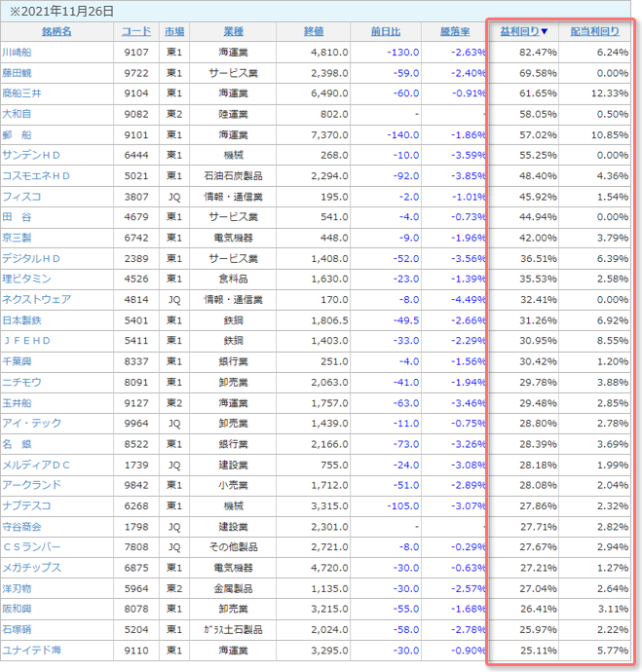642x672 pixels.
Task: Open the 理ビタミン stock link
Action: (x=26, y=279)
